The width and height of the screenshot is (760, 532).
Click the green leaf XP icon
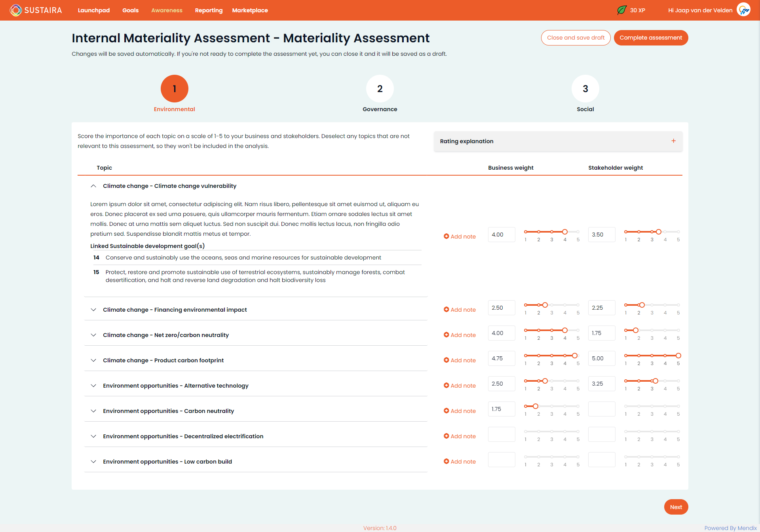(x=622, y=10)
